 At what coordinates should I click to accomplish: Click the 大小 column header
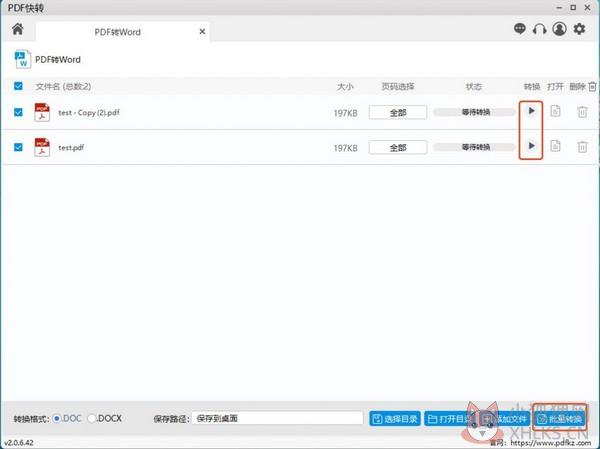[345, 87]
